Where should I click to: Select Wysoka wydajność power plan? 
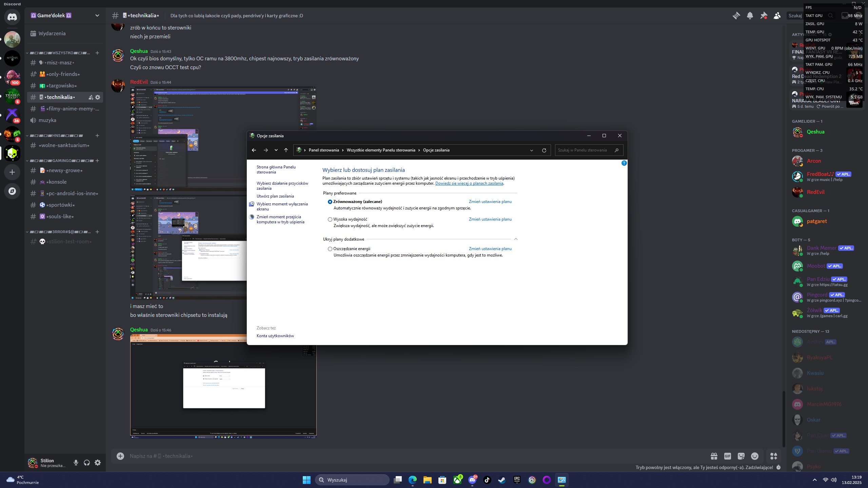330,220
